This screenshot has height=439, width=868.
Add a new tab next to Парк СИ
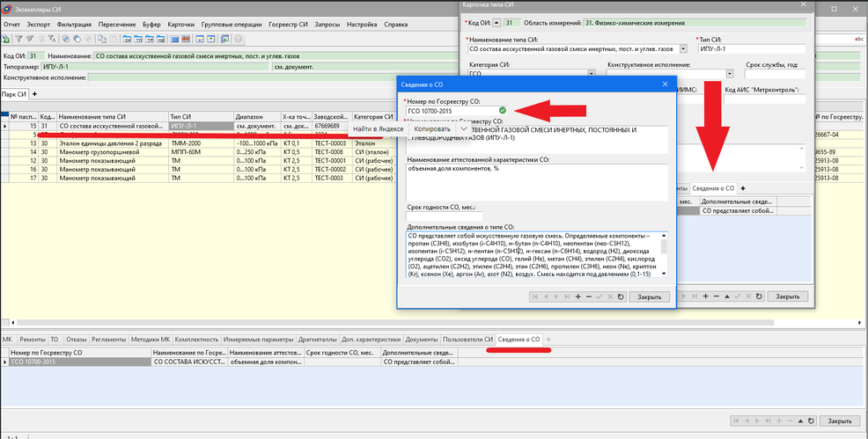pyautogui.click(x=34, y=94)
